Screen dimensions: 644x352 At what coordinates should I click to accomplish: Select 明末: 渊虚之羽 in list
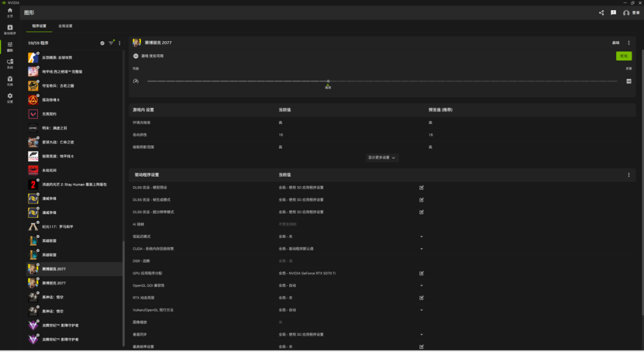pyautogui.click(x=74, y=128)
